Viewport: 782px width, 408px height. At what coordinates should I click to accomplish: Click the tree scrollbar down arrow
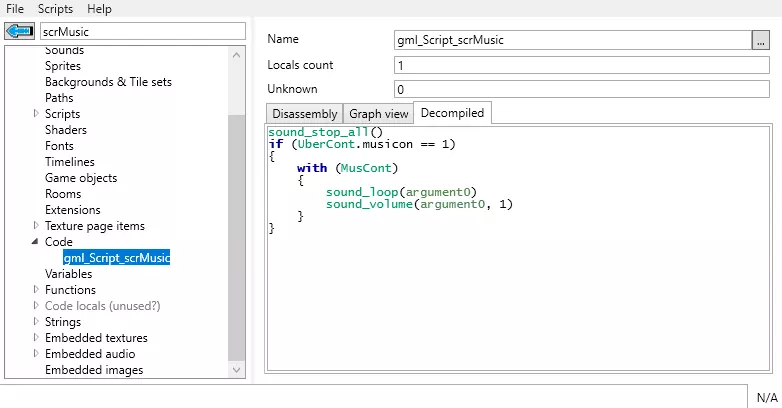(x=236, y=369)
